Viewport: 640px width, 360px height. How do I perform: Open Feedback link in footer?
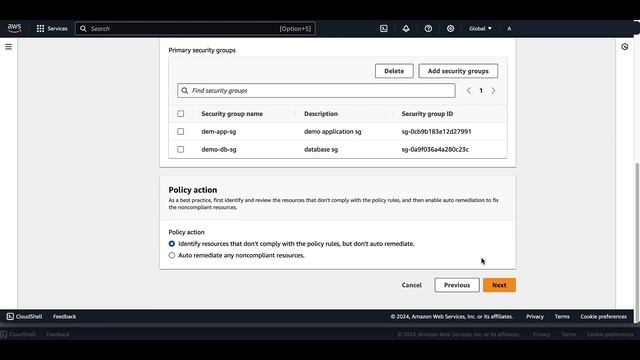pyautogui.click(x=64, y=316)
